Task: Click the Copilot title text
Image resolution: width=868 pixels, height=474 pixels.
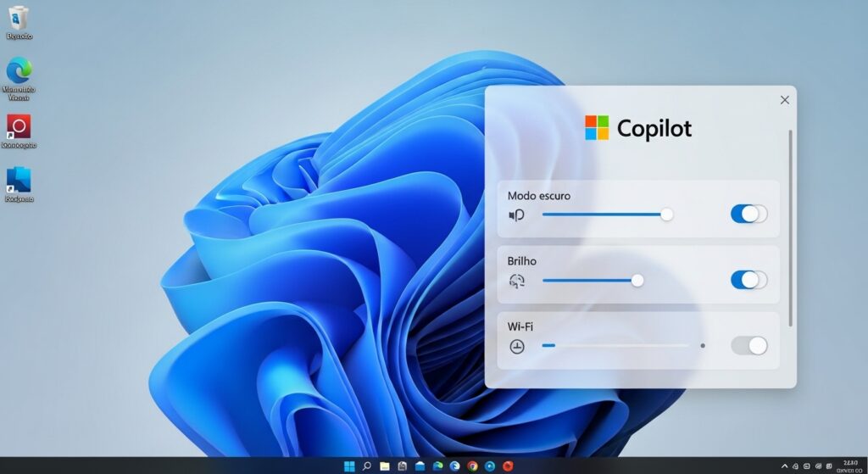Action: pos(654,129)
